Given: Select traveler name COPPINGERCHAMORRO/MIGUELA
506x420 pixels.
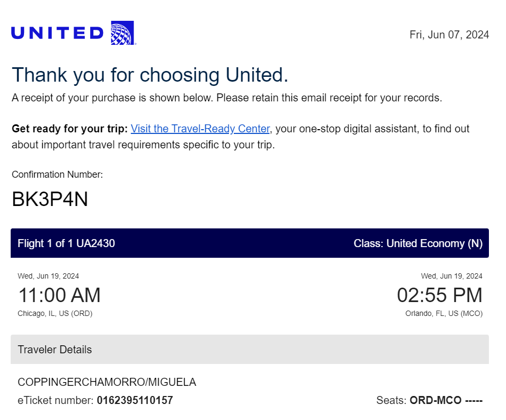Looking at the screenshot, I should (x=107, y=382).
